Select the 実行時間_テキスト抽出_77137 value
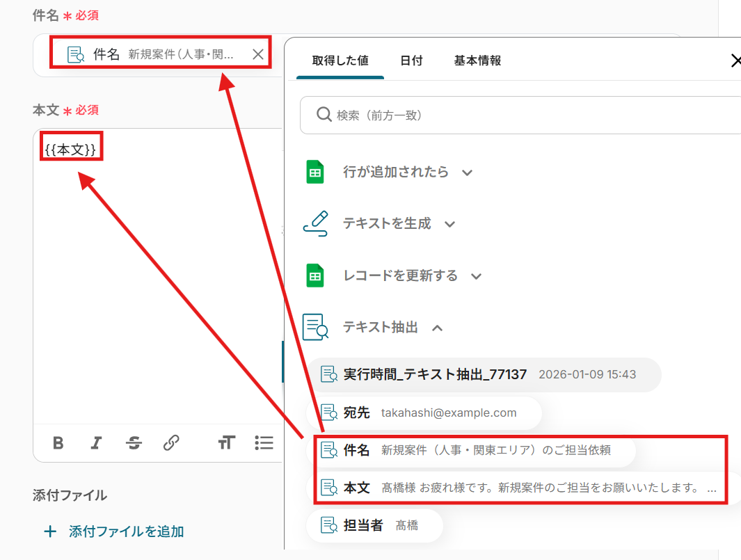Viewport: 741px width, 560px height. (x=484, y=375)
